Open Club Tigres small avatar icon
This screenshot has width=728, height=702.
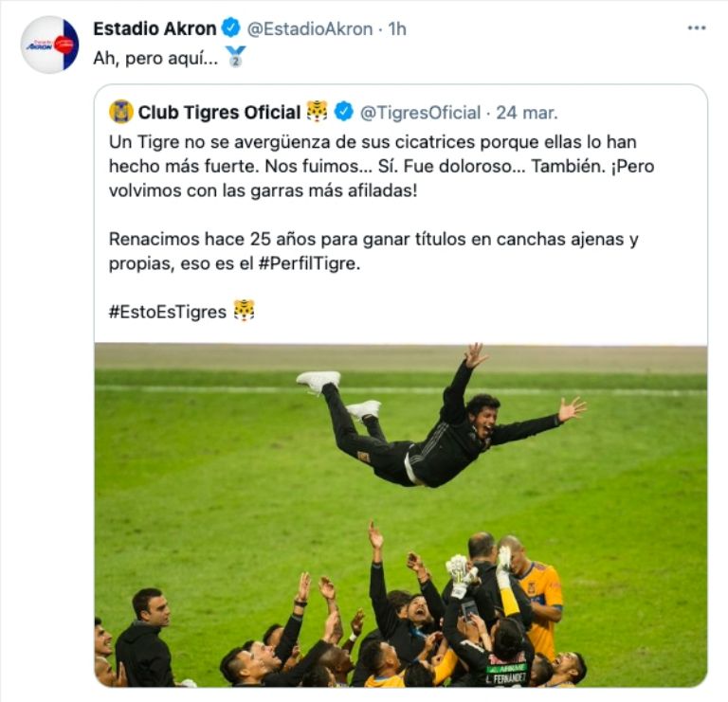(120, 112)
